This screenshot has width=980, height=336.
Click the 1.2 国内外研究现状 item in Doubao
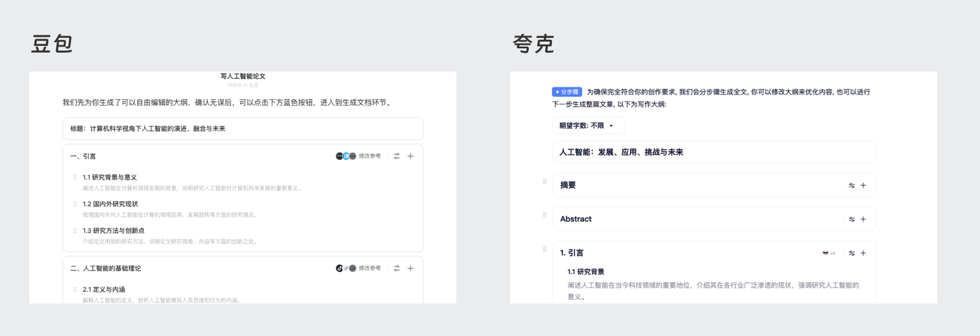click(x=110, y=204)
